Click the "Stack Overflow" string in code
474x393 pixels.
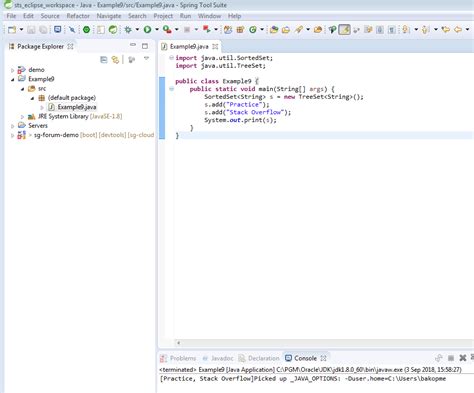point(255,112)
